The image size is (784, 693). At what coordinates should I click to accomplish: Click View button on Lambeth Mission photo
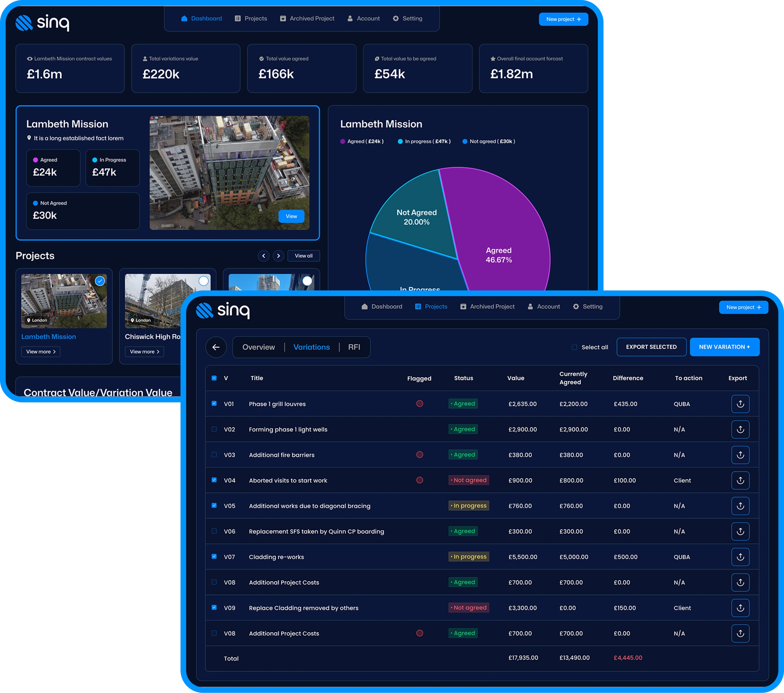coord(291,216)
